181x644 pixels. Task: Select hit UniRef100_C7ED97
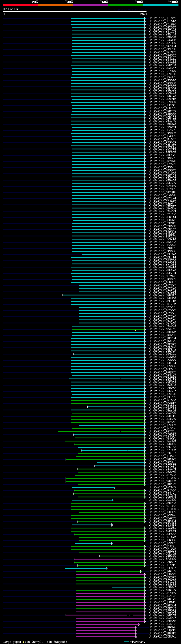point(162,587)
